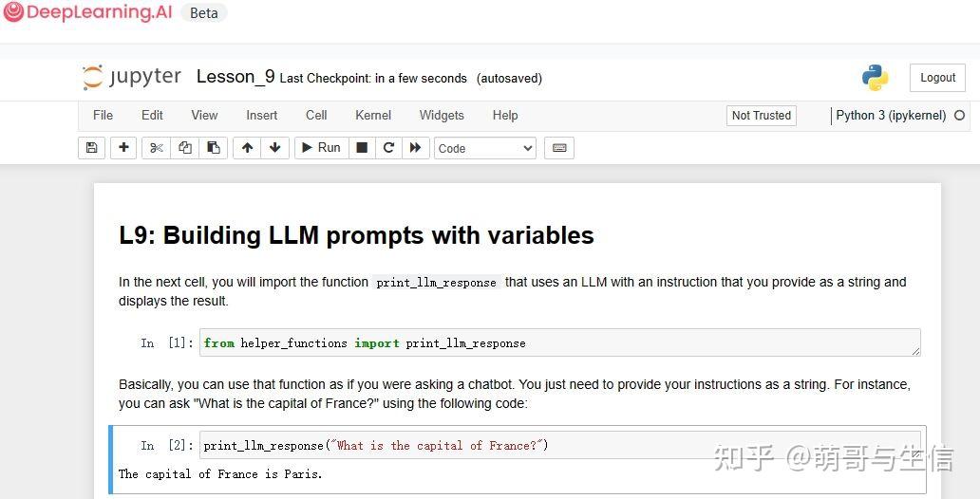The height and width of the screenshot is (499, 980).
Task: Click the Lesson_9 notebook title
Action: pos(236,77)
